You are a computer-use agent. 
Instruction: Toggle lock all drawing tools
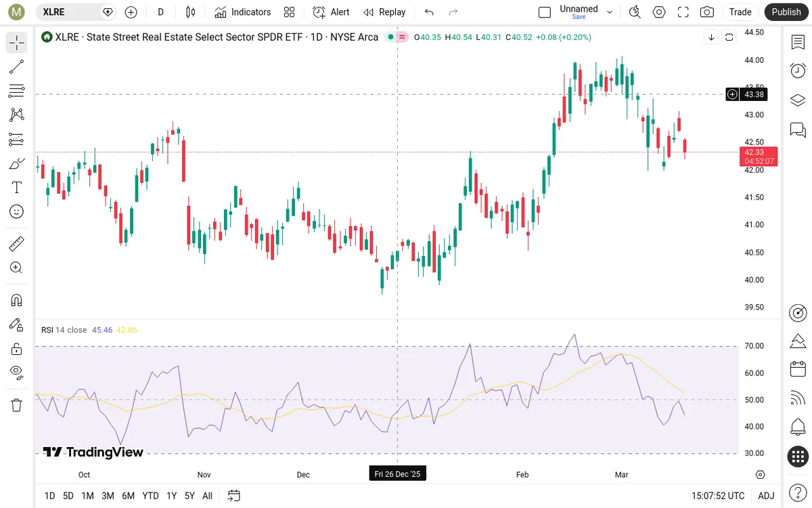[x=17, y=349]
